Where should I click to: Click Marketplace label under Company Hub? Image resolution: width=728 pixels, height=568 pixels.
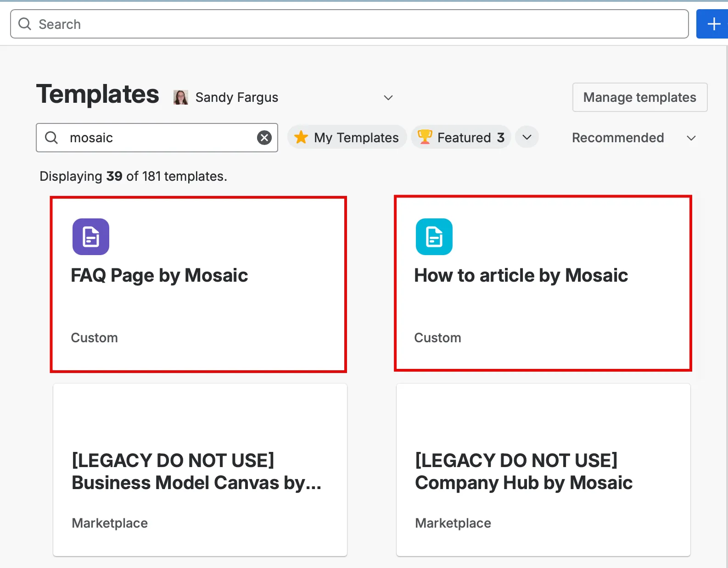(453, 523)
